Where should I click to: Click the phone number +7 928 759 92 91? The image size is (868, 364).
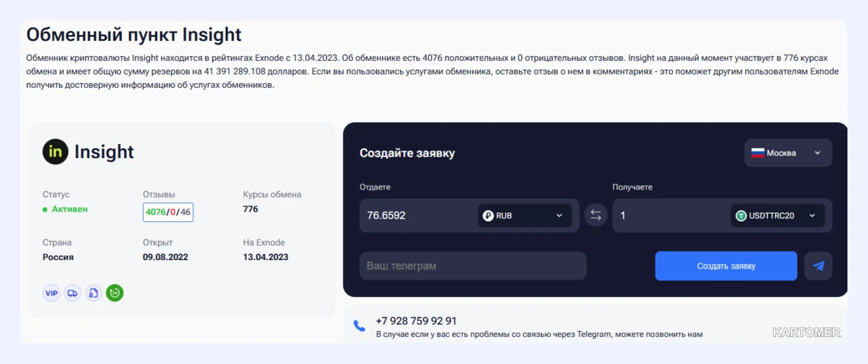(x=416, y=321)
